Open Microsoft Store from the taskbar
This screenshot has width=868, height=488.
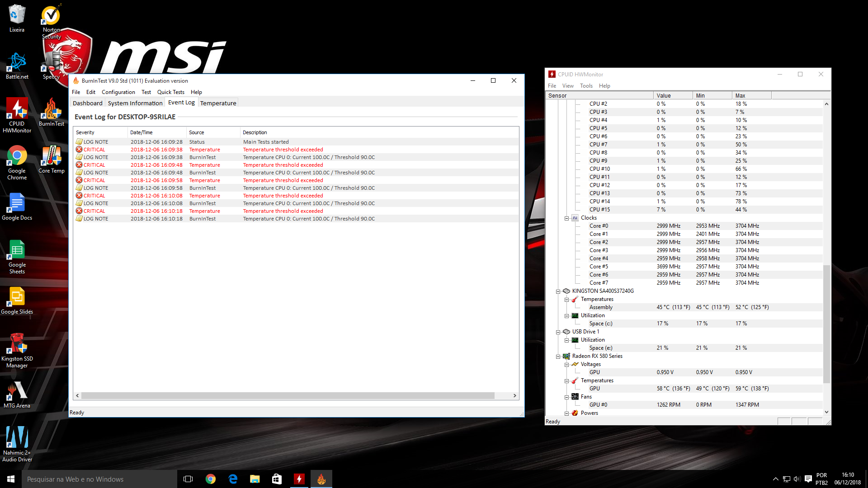pos(277,479)
